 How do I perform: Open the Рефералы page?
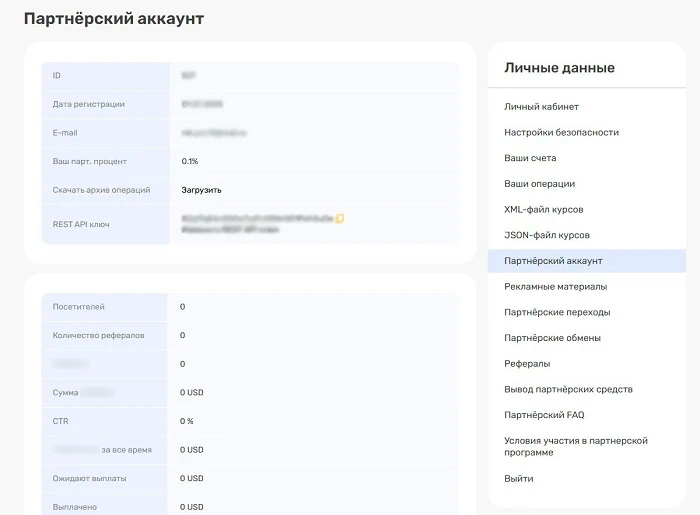(x=527, y=364)
